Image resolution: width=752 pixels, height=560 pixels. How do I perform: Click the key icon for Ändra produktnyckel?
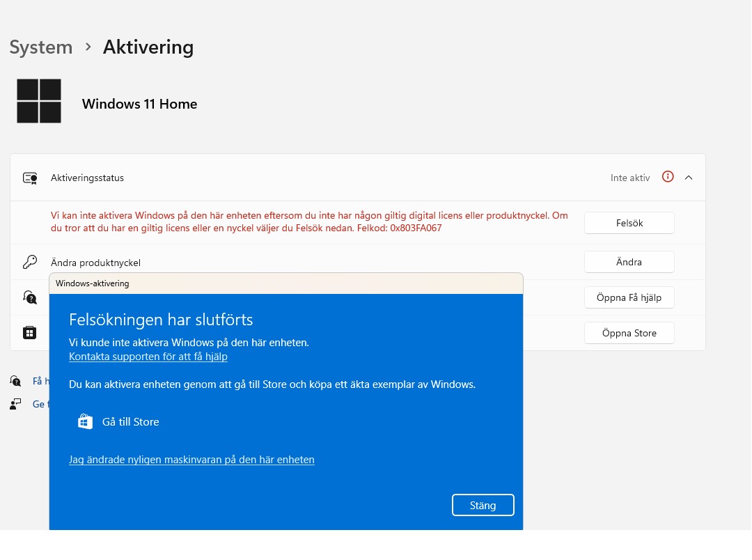pyautogui.click(x=30, y=262)
